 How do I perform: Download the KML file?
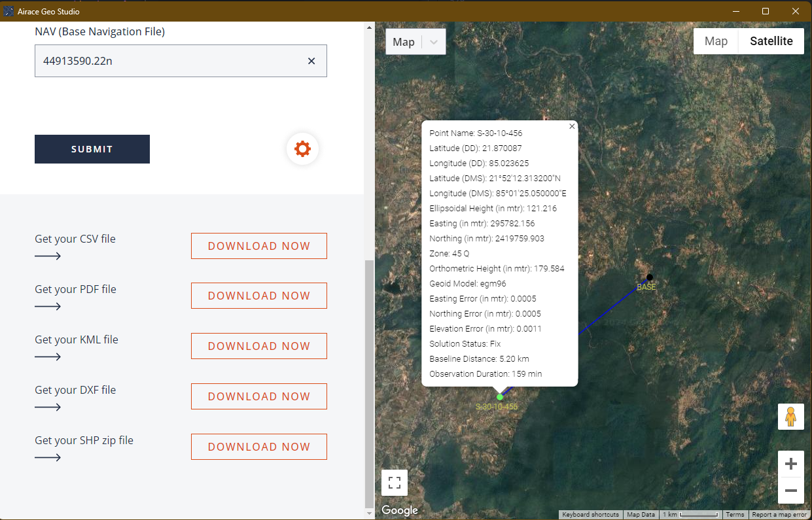[x=258, y=346]
